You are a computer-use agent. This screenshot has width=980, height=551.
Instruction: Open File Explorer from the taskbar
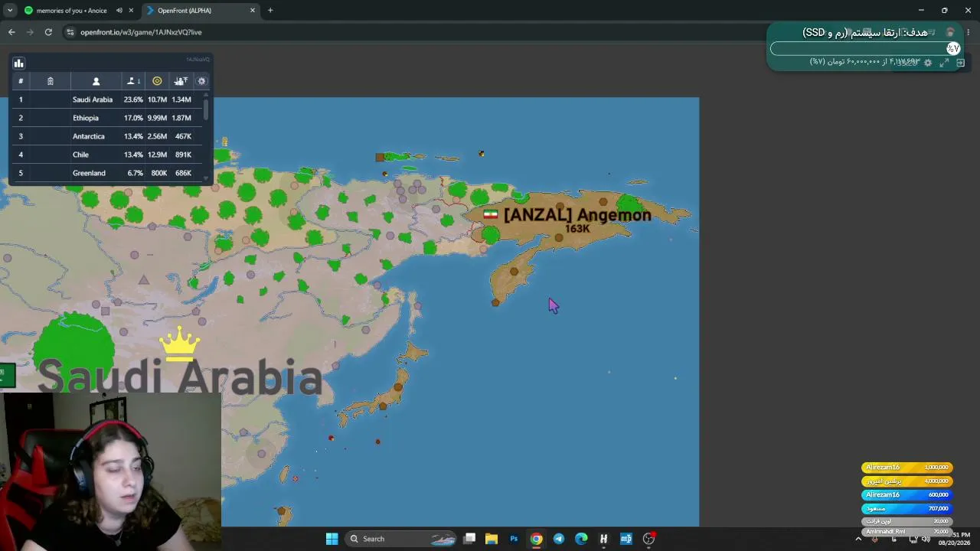pyautogui.click(x=492, y=539)
